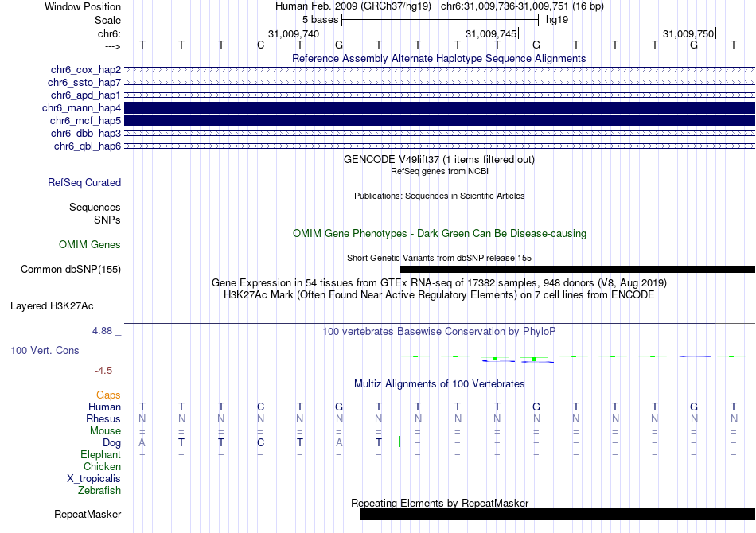This screenshot has width=756, height=533.
Task: Click the chr6_ssto_hap7 track label
Action: pos(84,83)
